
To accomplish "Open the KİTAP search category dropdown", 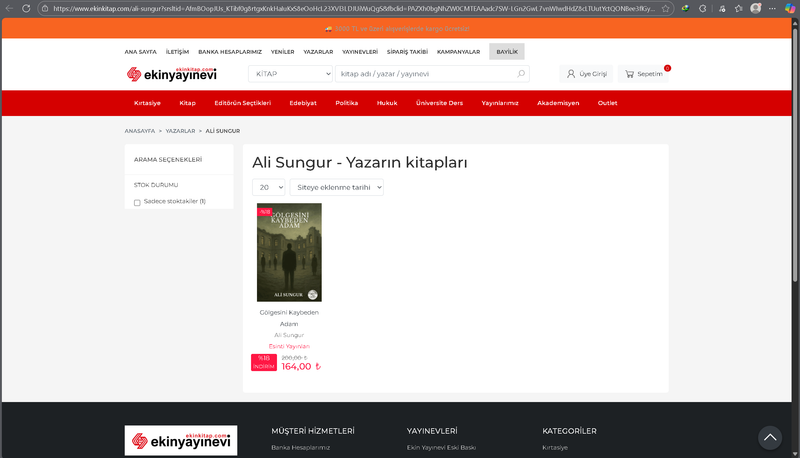I will (x=290, y=74).
